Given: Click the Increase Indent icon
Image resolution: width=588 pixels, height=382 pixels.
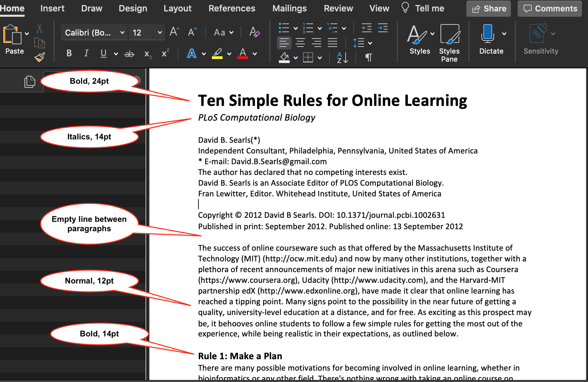Looking at the screenshot, I should 383,28.
